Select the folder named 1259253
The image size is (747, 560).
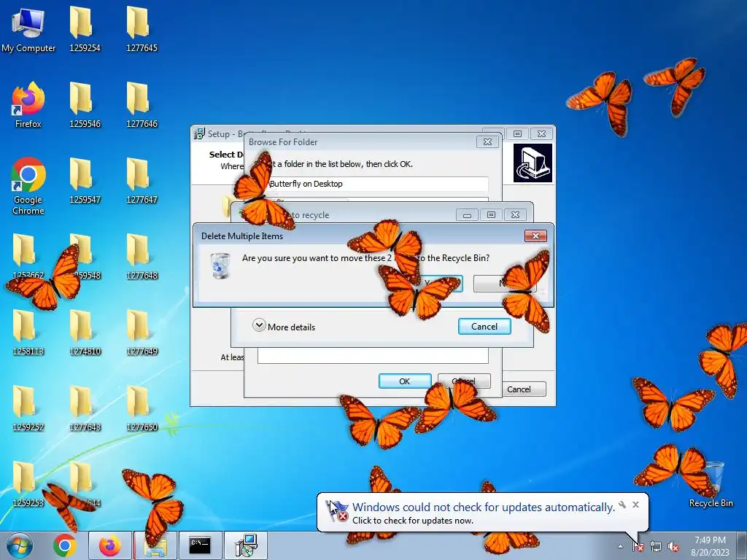(x=28, y=484)
